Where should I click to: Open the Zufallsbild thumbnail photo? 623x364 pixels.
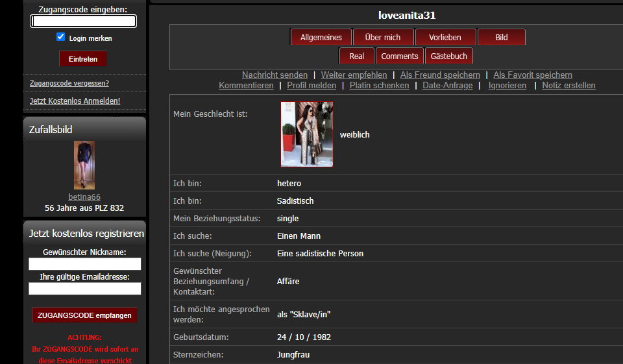[x=84, y=165]
